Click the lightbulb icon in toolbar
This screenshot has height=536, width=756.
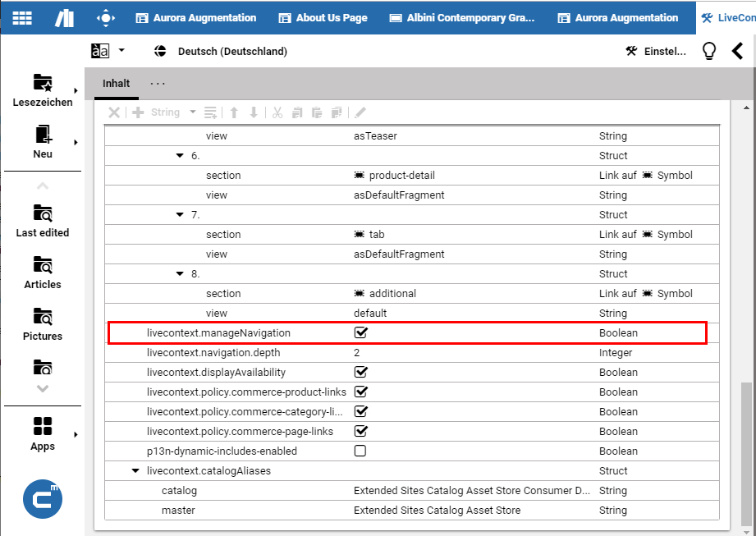[709, 51]
